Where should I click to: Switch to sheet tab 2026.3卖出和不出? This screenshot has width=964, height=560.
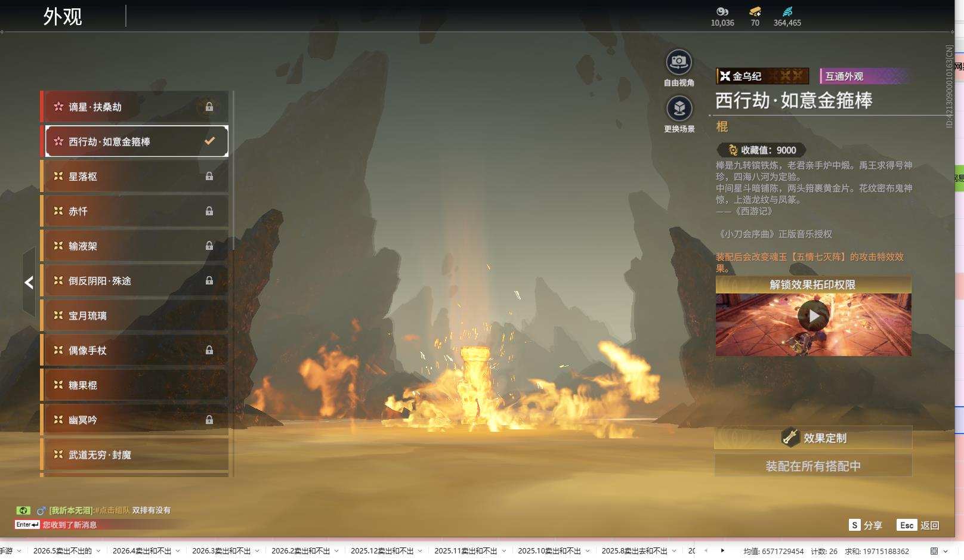click(x=221, y=551)
